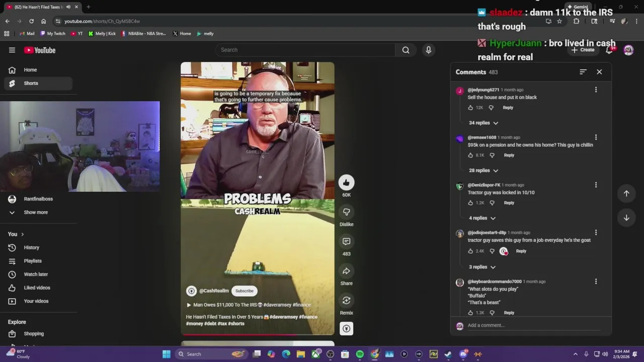Seek on the short's red progress bar
This screenshot has width=644, height=362.
pos(258,334)
